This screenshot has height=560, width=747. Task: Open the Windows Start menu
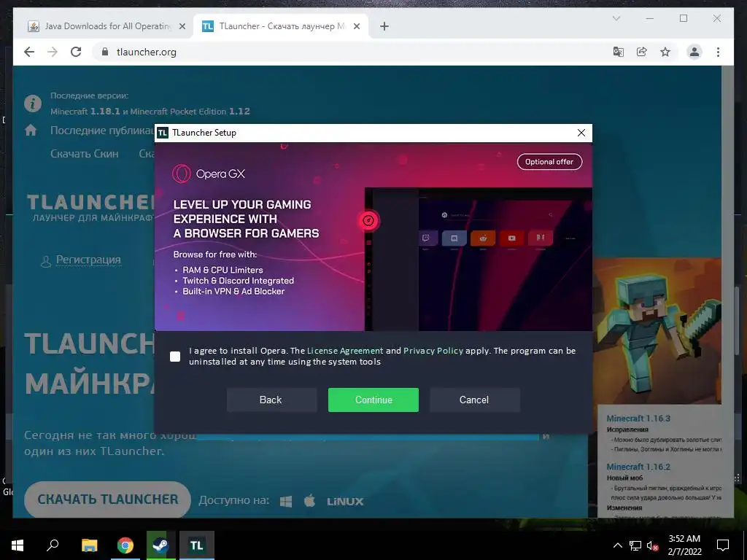coord(18,545)
